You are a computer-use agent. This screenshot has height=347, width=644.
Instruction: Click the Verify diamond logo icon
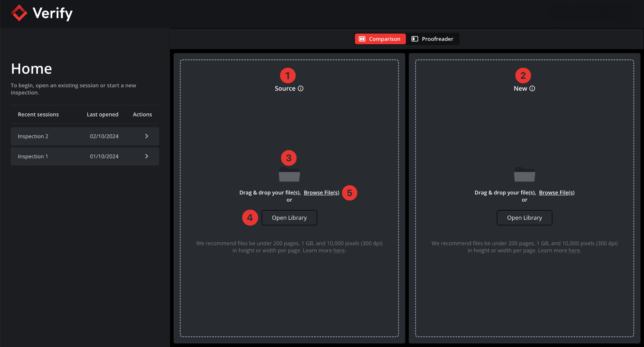tap(19, 13)
